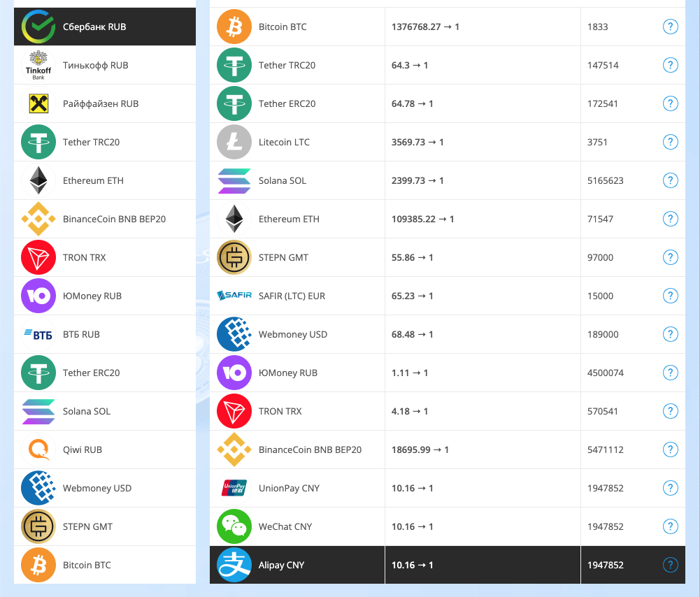This screenshot has height=597, width=700.
Task: Open help icon for Webmoney USD rate row
Action: coord(670,334)
